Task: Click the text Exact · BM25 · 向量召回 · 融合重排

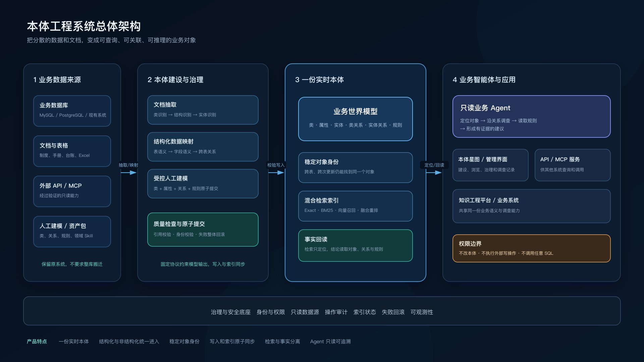Action: pyautogui.click(x=341, y=210)
